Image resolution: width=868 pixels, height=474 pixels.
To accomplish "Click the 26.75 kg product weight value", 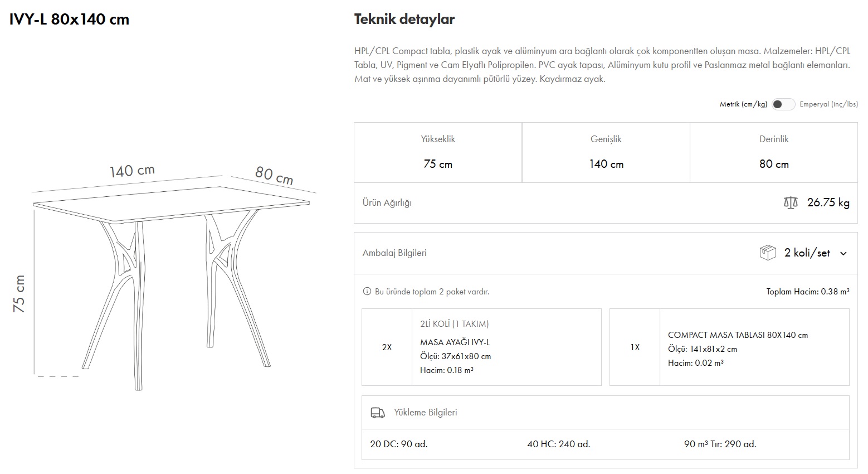I will [x=828, y=202].
